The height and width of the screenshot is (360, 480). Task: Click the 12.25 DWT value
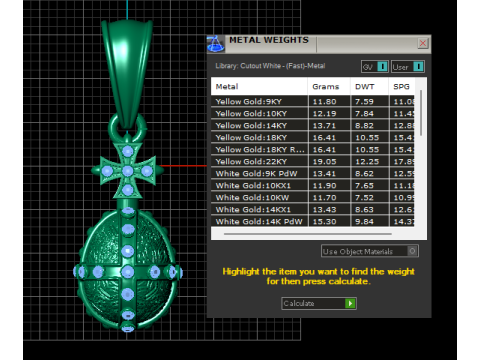[367, 162]
